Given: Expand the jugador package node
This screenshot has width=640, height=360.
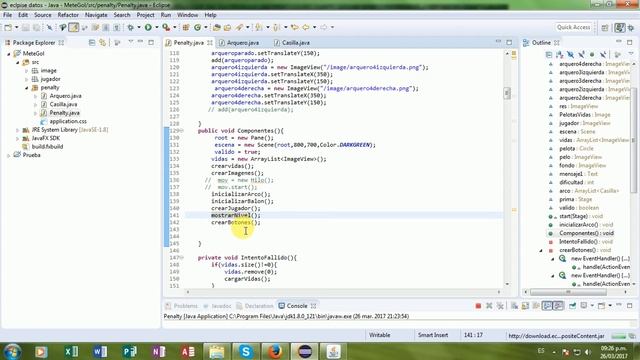Looking at the screenshot, I should pos(27,79).
